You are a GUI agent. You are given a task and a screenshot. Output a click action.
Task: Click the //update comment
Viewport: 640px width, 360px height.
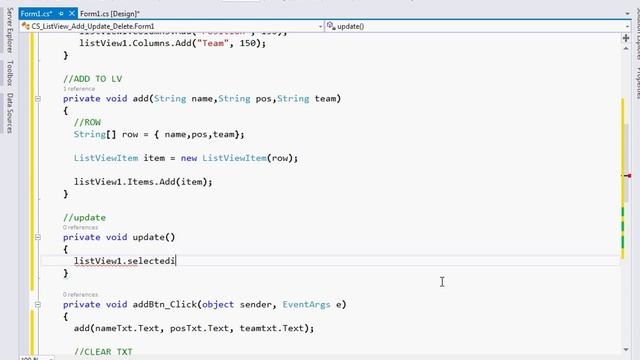(84, 218)
